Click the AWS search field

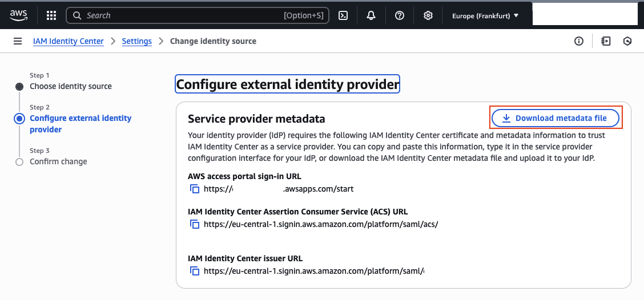(x=198, y=15)
